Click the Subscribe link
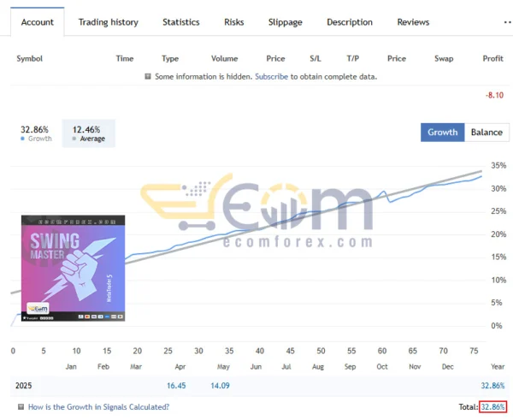The image size is (513, 420). tap(271, 77)
